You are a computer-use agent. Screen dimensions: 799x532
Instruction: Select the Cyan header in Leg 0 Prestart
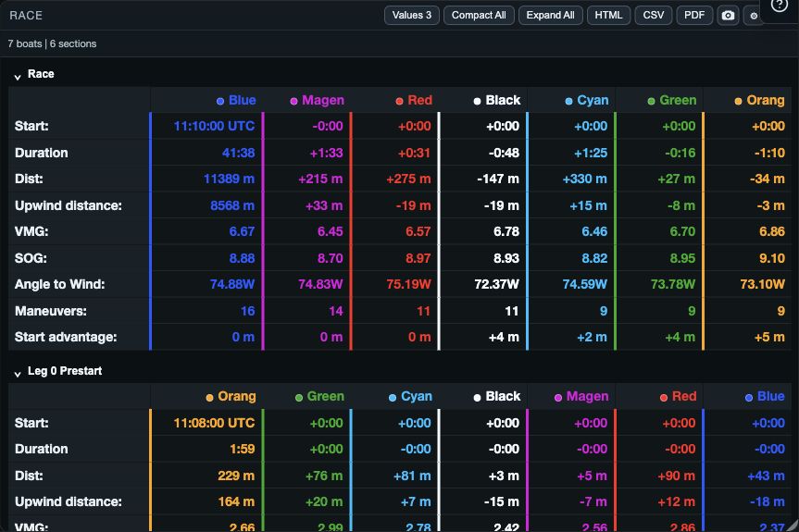coord(410,397)
